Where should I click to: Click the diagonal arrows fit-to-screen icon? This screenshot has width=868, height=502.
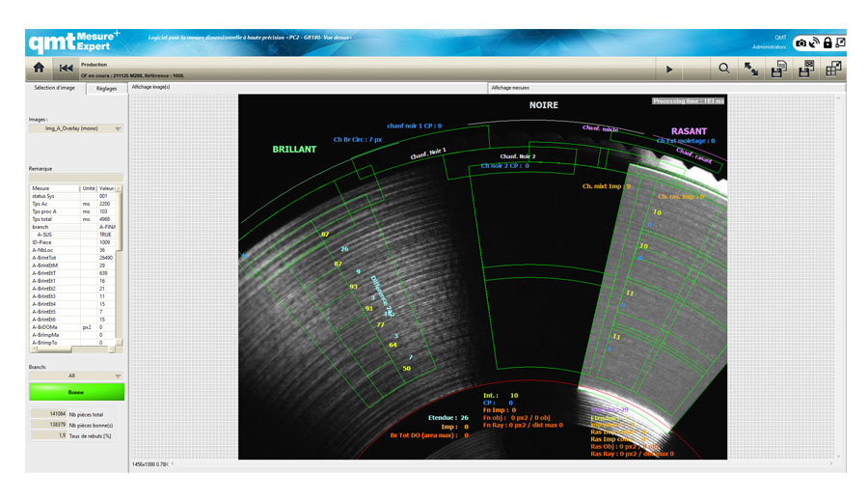pyautogui.click(x=750, y=69)
